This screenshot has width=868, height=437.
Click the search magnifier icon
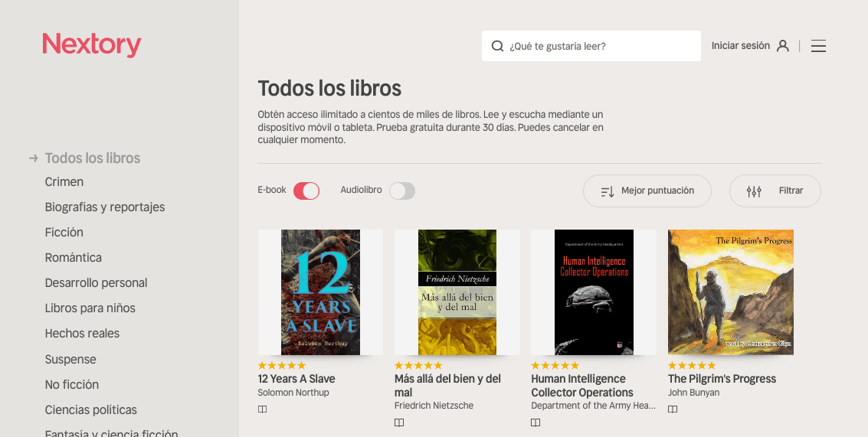(498, 46)
